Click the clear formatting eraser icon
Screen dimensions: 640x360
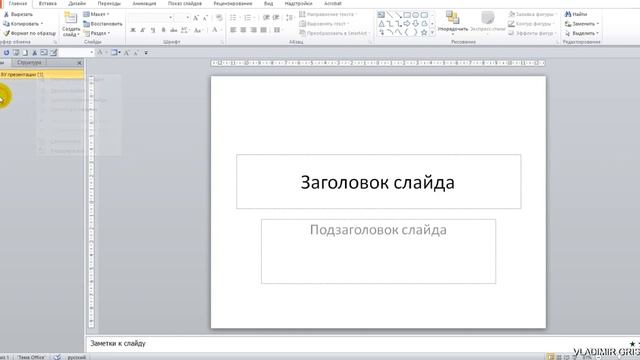coord(219,18)
